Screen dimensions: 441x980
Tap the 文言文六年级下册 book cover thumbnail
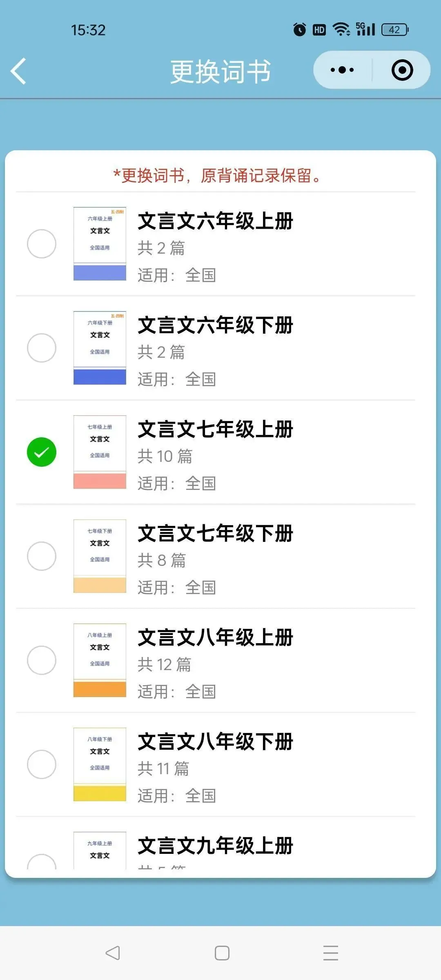point(100,348)
